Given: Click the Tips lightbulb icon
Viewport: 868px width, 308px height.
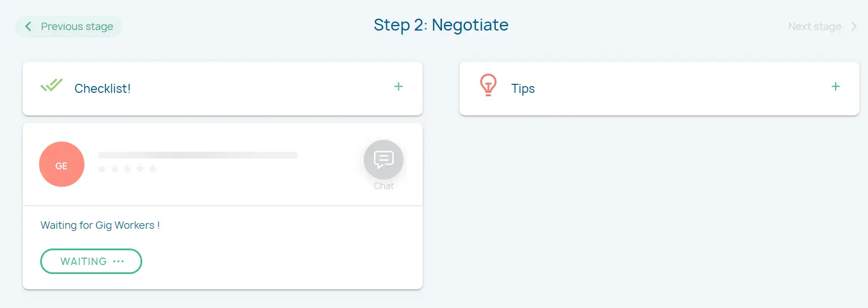Looking at the screenshot, I should (488, 85).
